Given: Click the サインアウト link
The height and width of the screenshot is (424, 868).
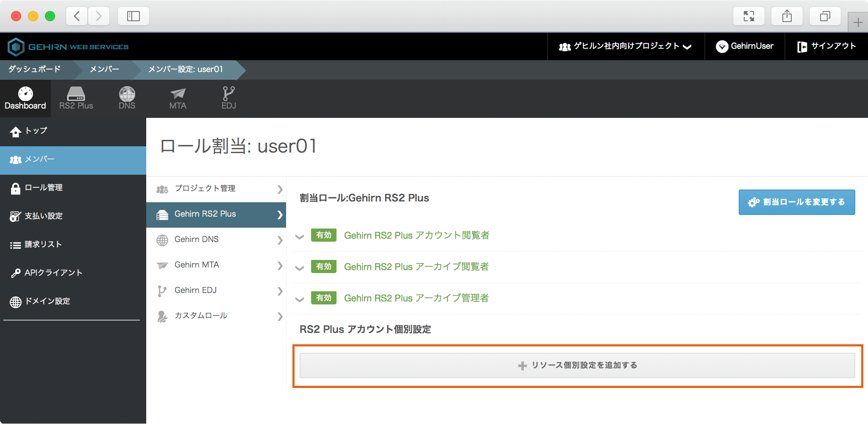Looking at the screenshot, I should (826, 46).
